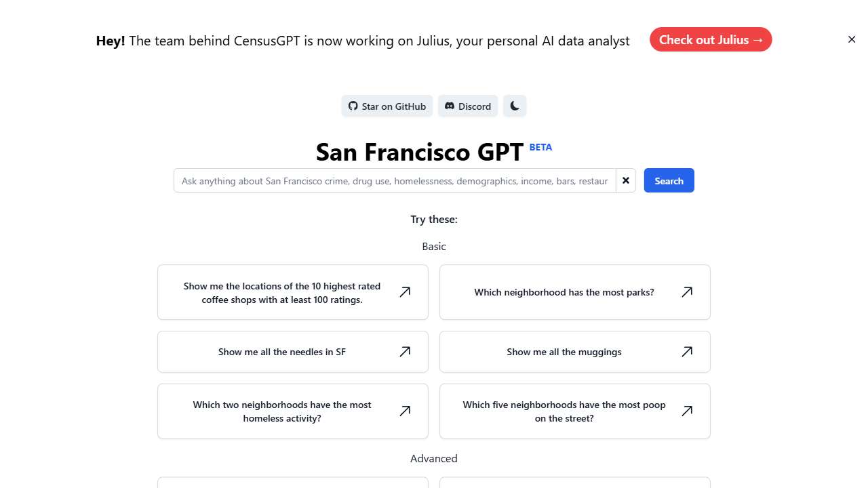Click the Check out Julius button

click(x=711, y=39)
